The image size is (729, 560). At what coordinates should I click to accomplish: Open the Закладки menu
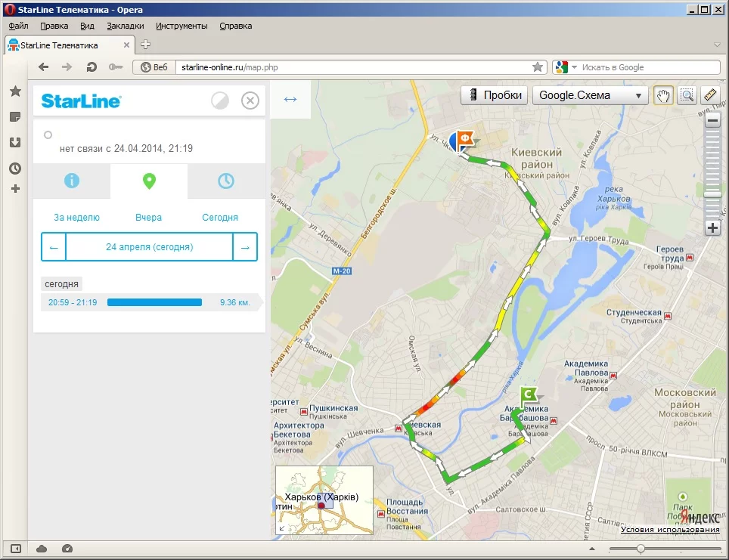pos(125,26)
